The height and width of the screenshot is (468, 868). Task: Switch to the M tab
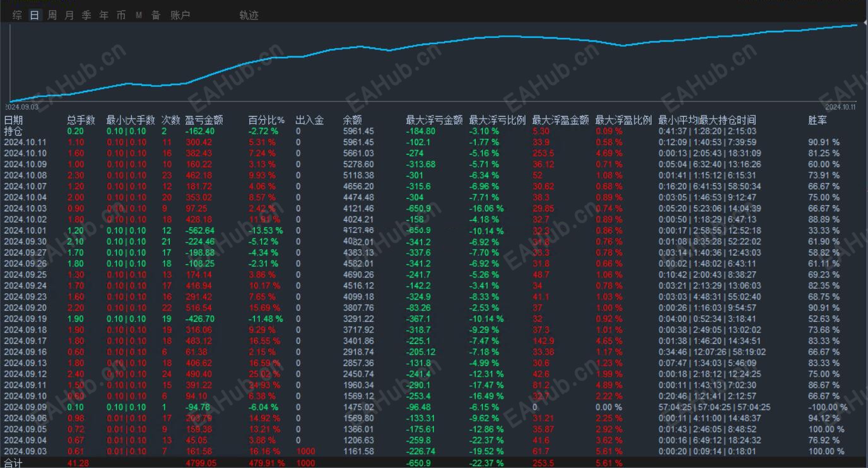click(139, 15)
